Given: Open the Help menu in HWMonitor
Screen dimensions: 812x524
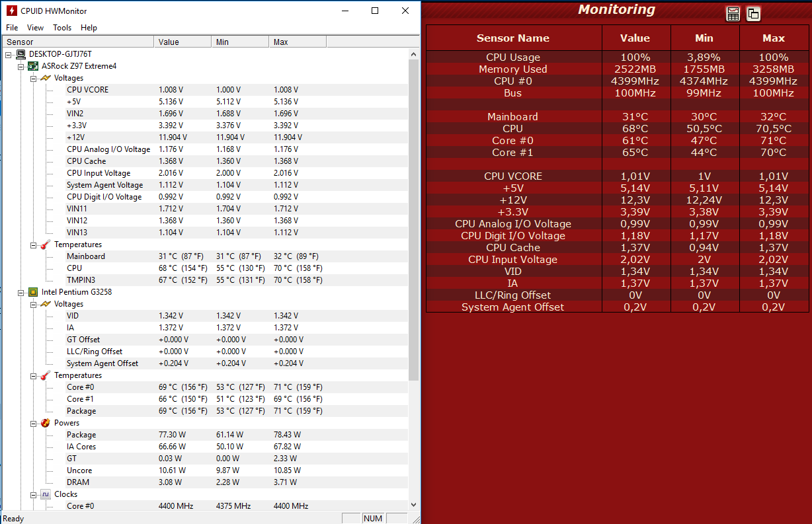Looking at the screenshot, I should [x=89, y=28].
